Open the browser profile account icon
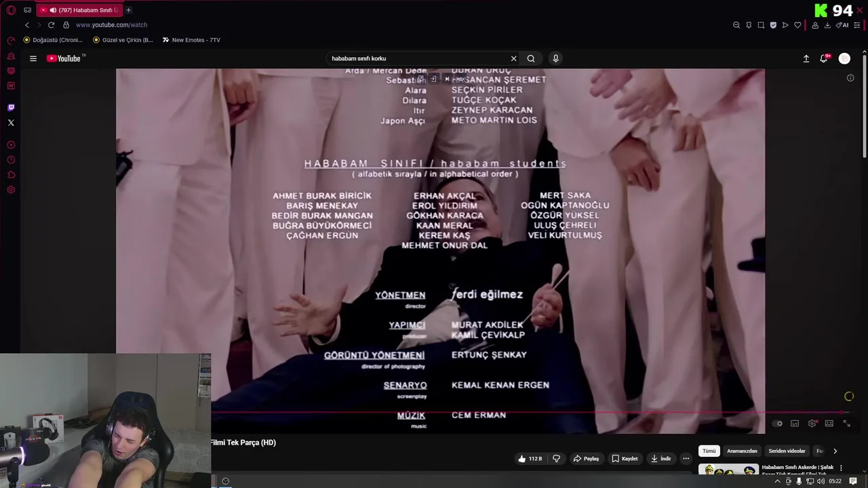Viewport: 868px width, 488px height. [815, 25]
